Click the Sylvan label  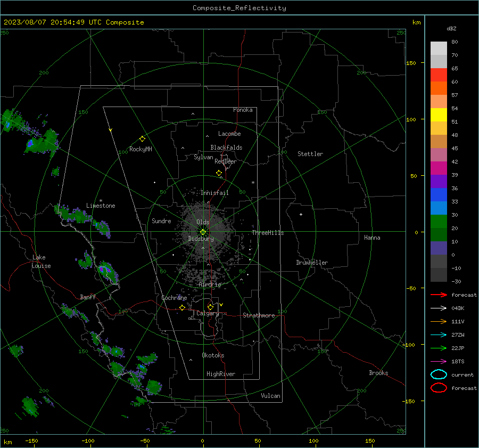coord(203,157)
